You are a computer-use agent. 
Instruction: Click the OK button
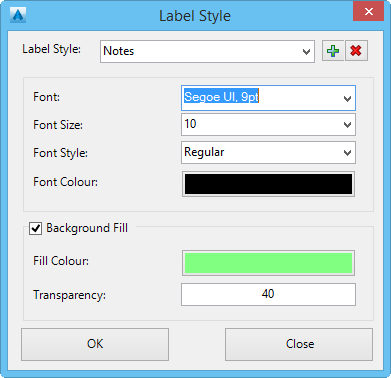[95, 344]
